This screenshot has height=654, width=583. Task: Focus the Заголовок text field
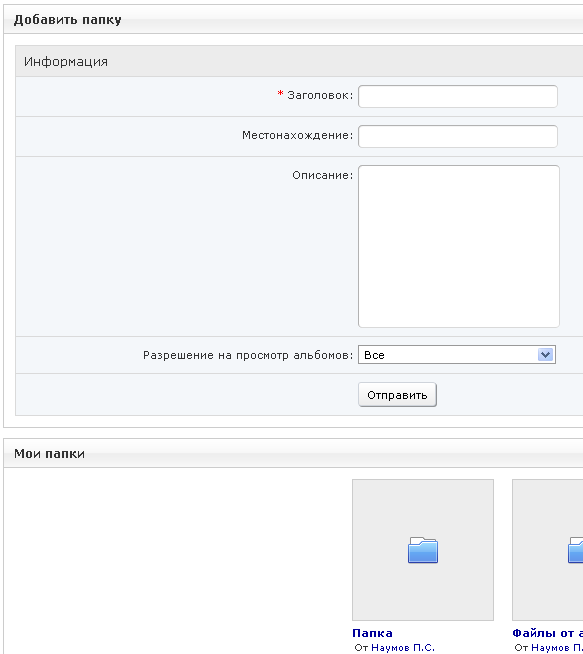[x=458, y=96]
